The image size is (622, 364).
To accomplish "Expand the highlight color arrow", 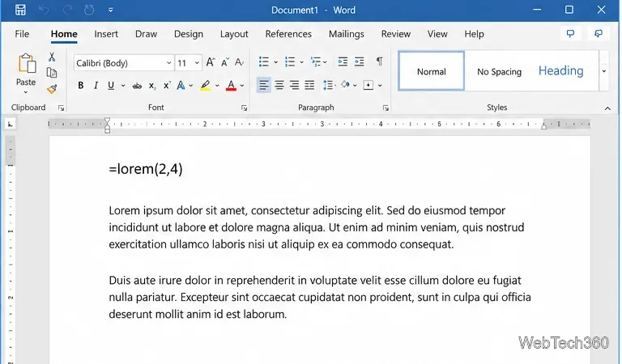I will point(217,86).
